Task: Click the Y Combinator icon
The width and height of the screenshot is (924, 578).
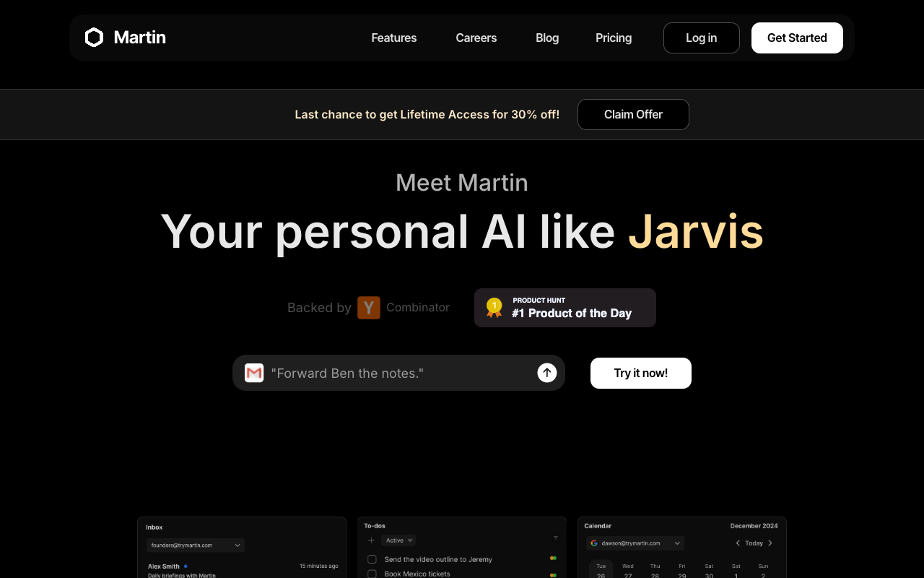Action: pos(369,307)
